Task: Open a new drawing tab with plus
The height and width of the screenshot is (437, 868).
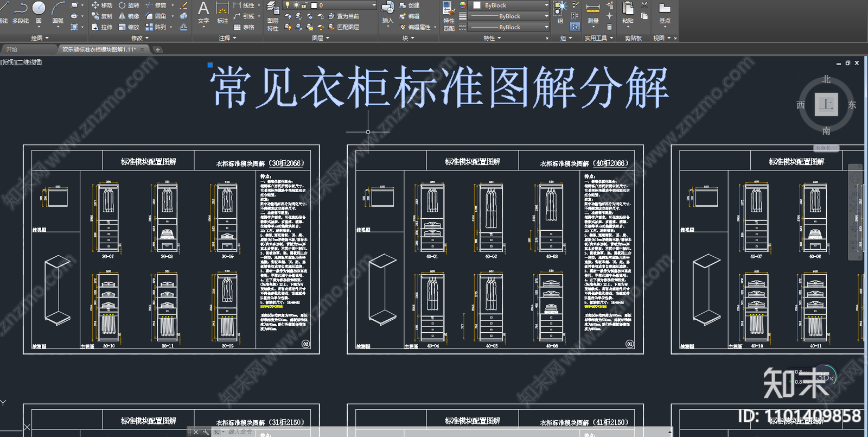Action: click(x=158, y=49)
